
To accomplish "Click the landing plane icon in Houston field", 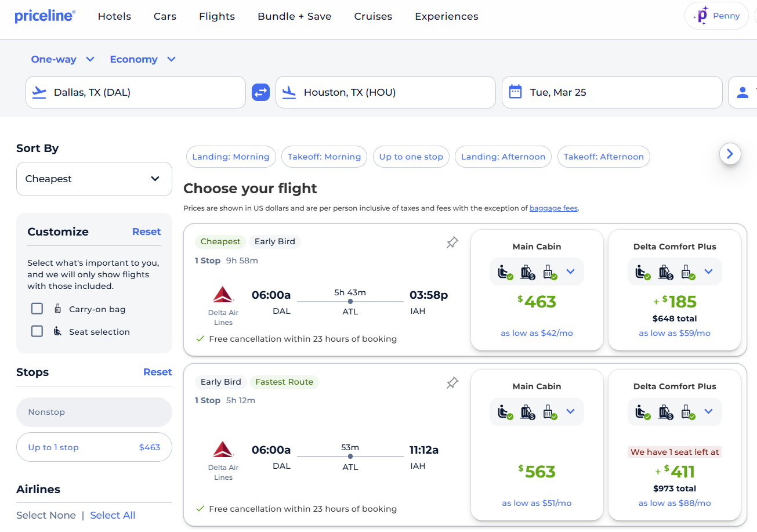I will [289, 92].
